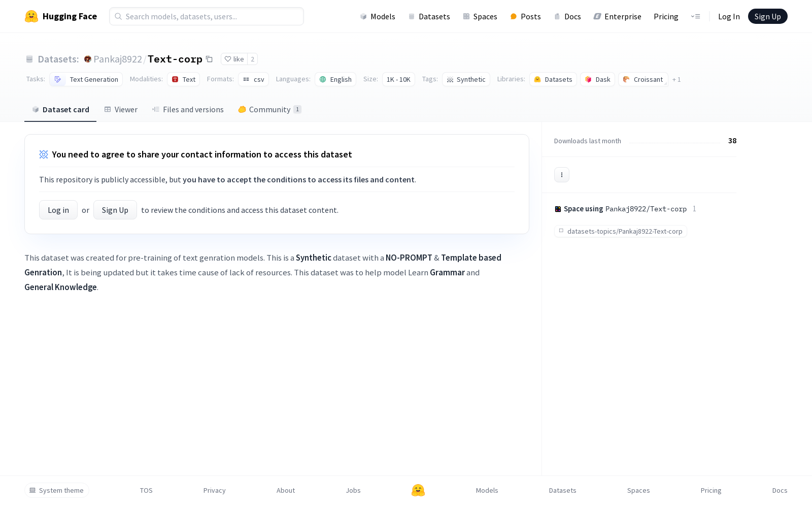Image resolution: width=812 pixels, height=508 pixels.
Task: Open Datasets in the top navigation
Action: click(x=429, y=16)
